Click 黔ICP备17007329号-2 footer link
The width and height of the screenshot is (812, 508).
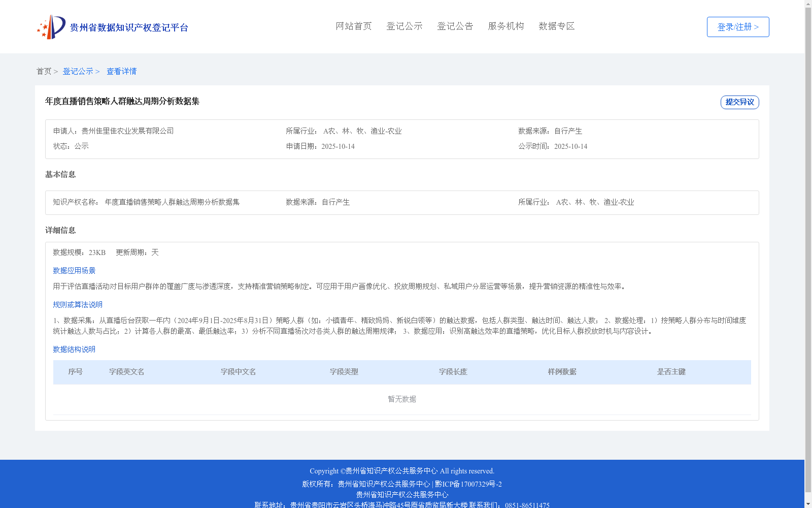point(468,484)
